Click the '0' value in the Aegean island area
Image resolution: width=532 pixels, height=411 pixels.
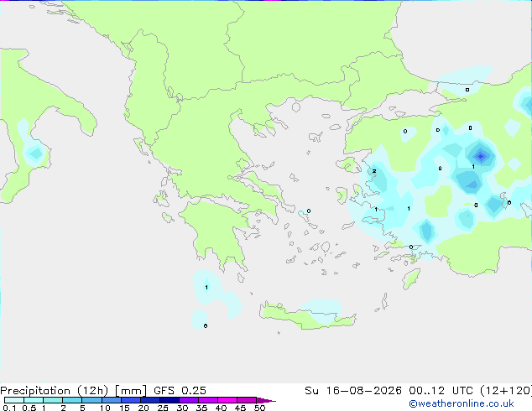pos(309,211)
